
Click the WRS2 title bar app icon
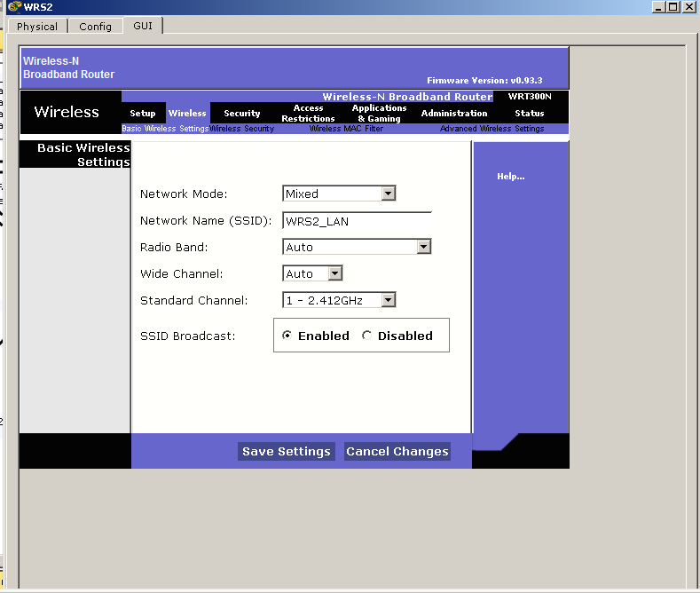coord(14,7)
